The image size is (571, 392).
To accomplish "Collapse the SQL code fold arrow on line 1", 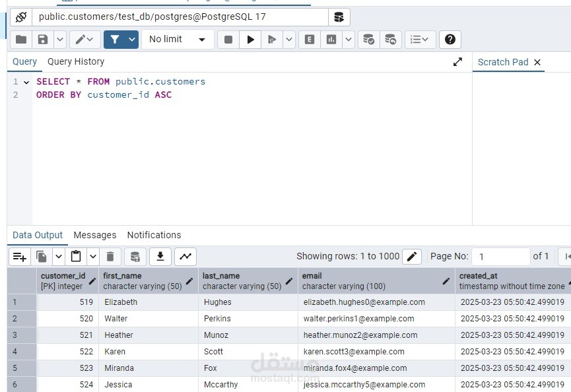I will [x=26, y=82].
